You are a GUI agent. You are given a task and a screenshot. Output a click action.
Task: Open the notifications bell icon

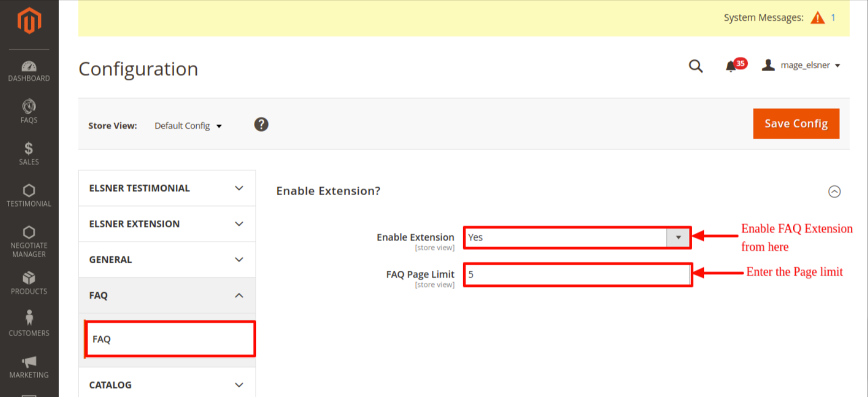732,66
